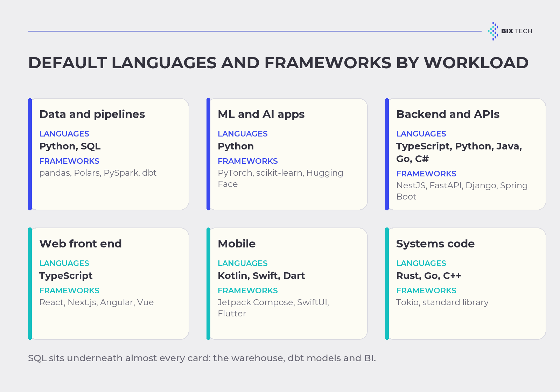The width and height of the screenshot is (560, 392).
Task: Select the 'Backend and APIs' heading
Action: pyautogui.click(x=448, y=114)
